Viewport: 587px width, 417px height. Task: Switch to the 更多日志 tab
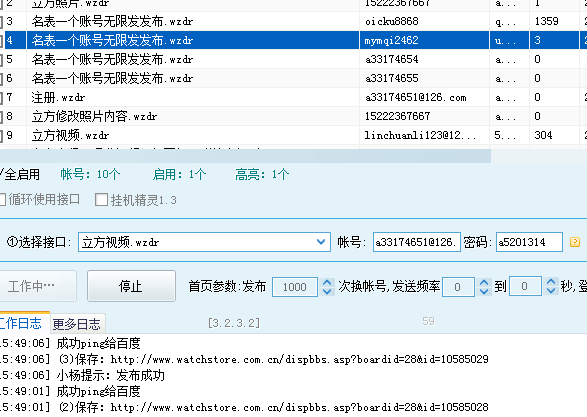click(77, 324)
